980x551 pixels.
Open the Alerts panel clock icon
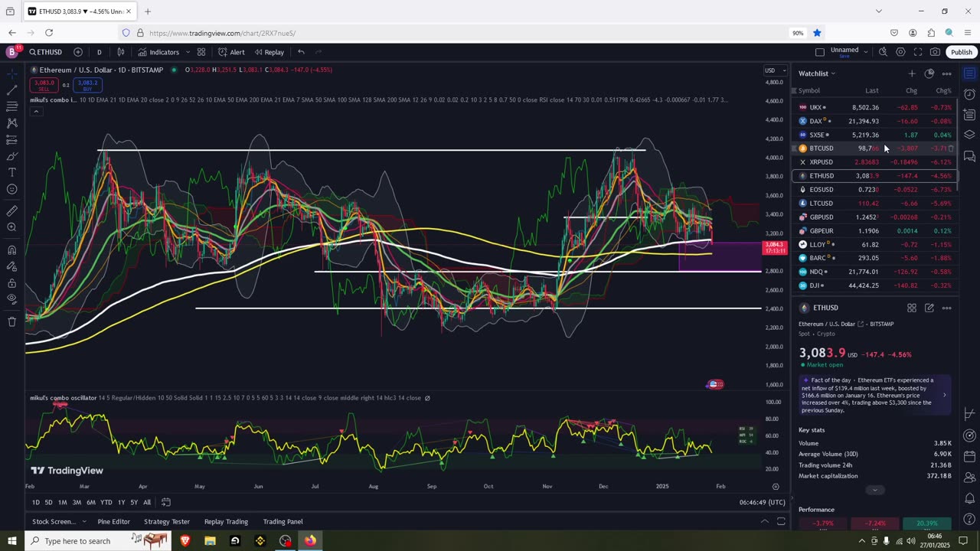pyautogui.click(x=969, y=94)
